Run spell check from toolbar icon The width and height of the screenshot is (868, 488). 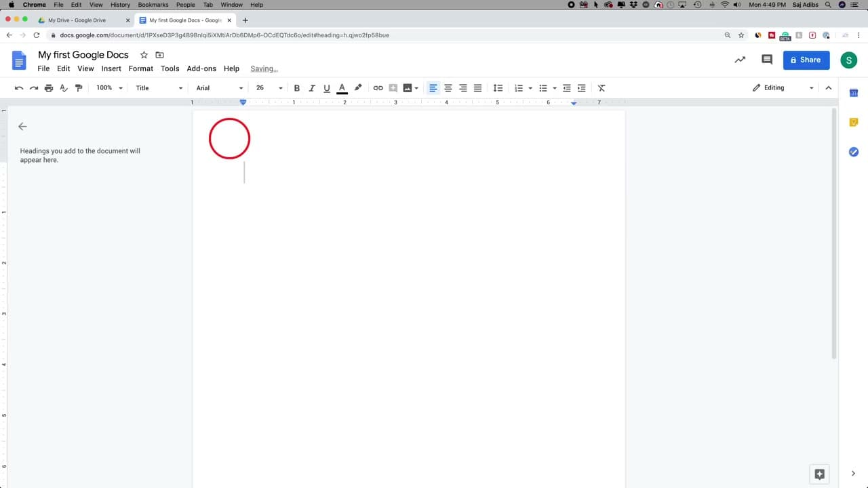64,88
